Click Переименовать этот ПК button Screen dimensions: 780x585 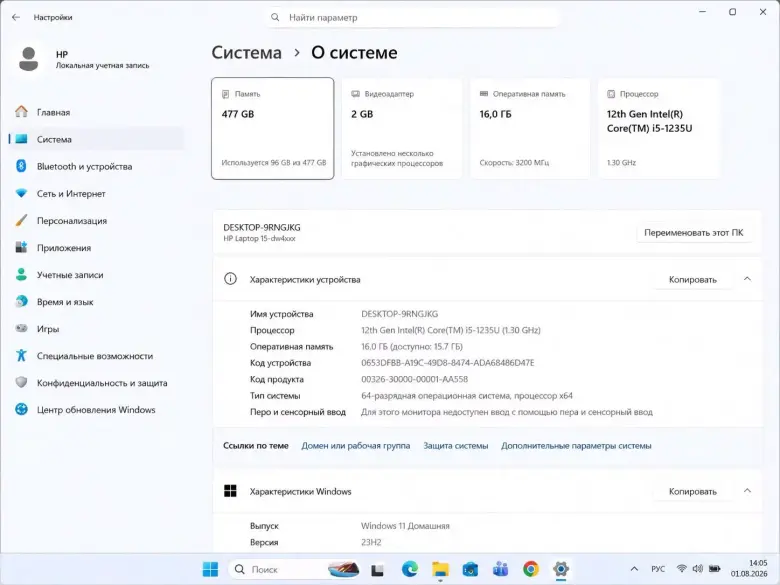pyautogui.click(x=693, y=232)
